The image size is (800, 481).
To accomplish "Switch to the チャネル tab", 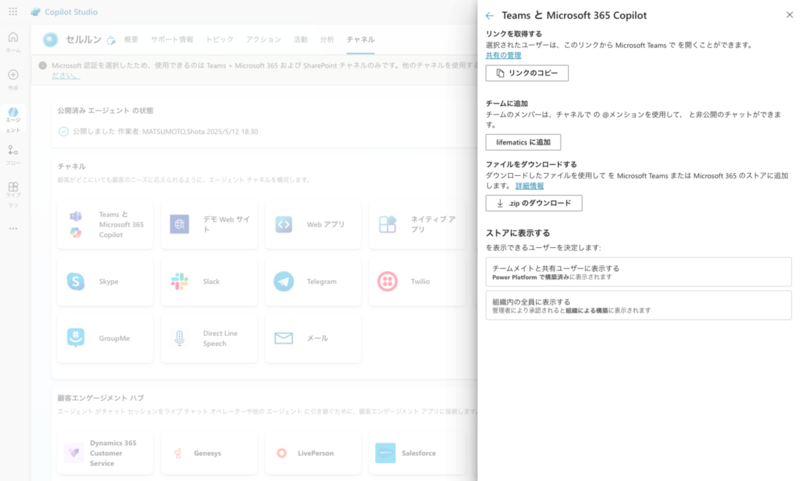I will tap(361, 39).
